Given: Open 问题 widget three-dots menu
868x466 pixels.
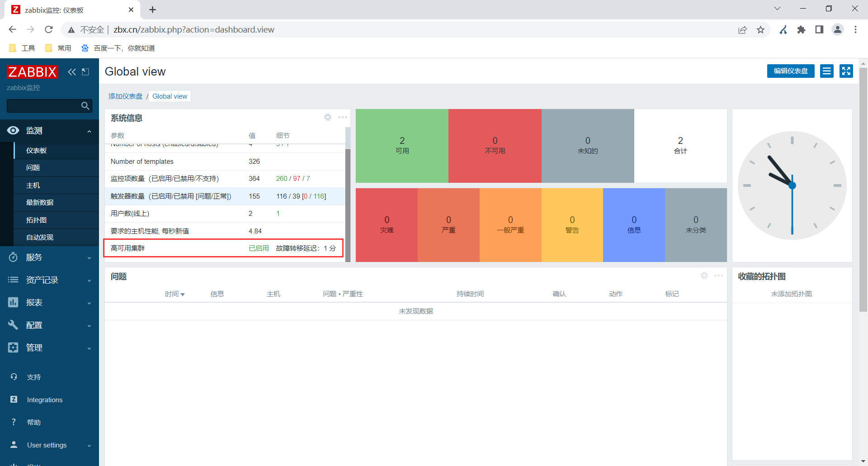Looking at the screenshot, I should 719,276.
